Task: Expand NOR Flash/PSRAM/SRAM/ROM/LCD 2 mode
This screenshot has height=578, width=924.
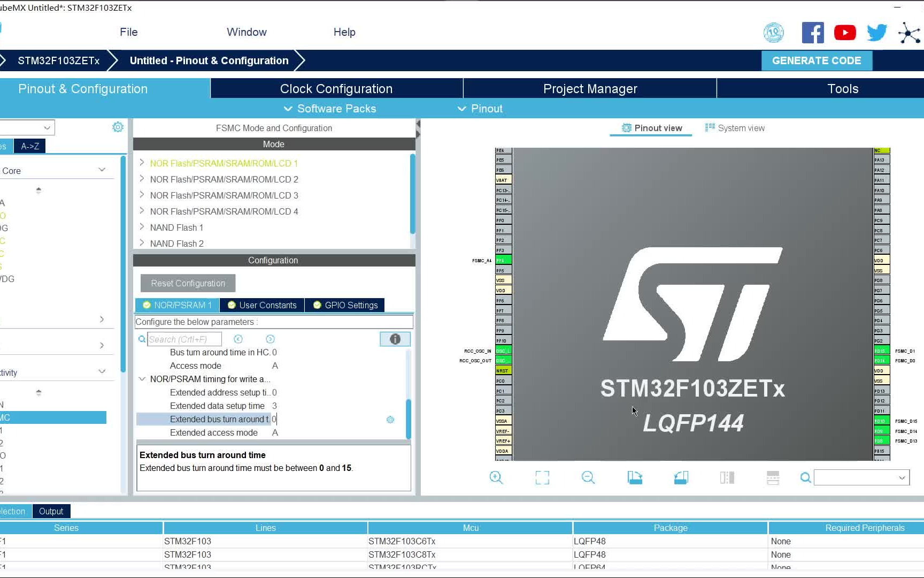Action: tap(142, 179)
